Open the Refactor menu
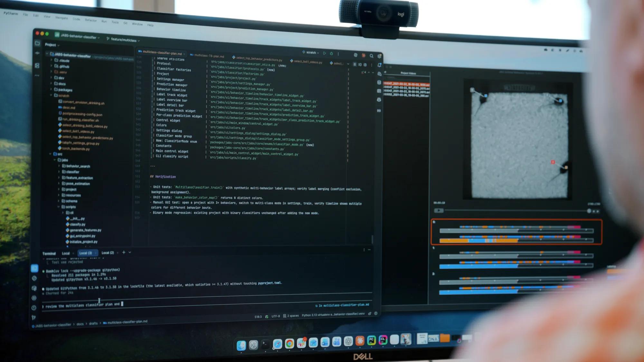Viewport: 644px width, 362px height. 91,20
